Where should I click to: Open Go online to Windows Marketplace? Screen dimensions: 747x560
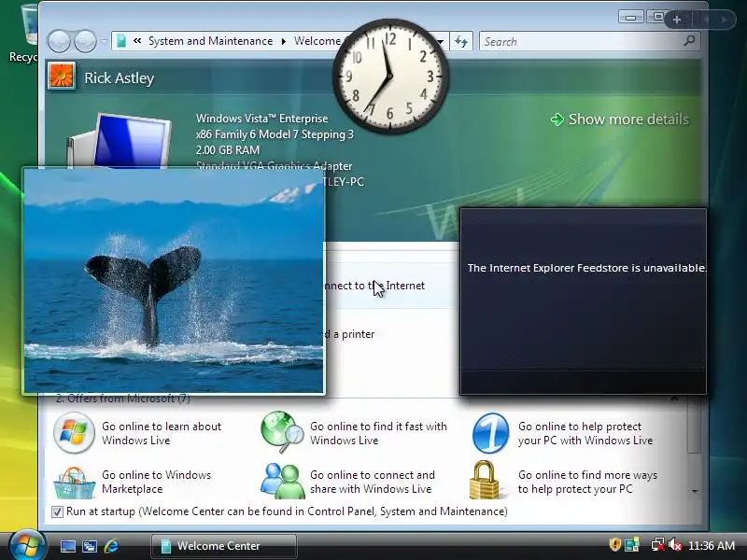pos(156,482)
